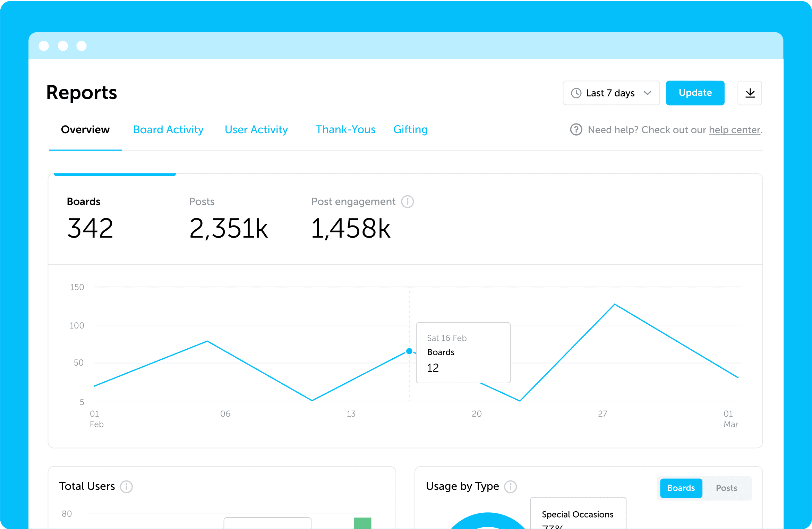Image resolution: width=812 pixels, height=529 pixels.
Task: Click the 01 Feb axis label
Action: pos(96,419)
